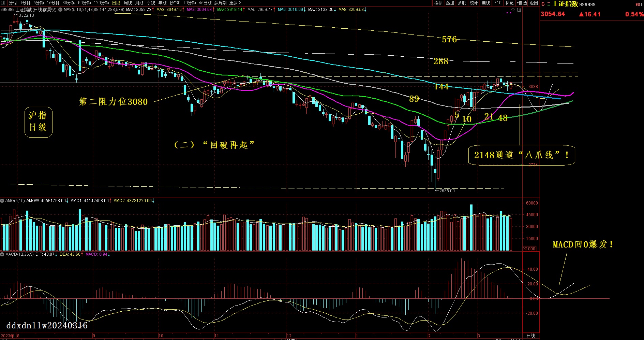The height and width of the screenshot is (340, 644).
Task: Click the DIF: 43.07 value
Action: coord(45,254)
